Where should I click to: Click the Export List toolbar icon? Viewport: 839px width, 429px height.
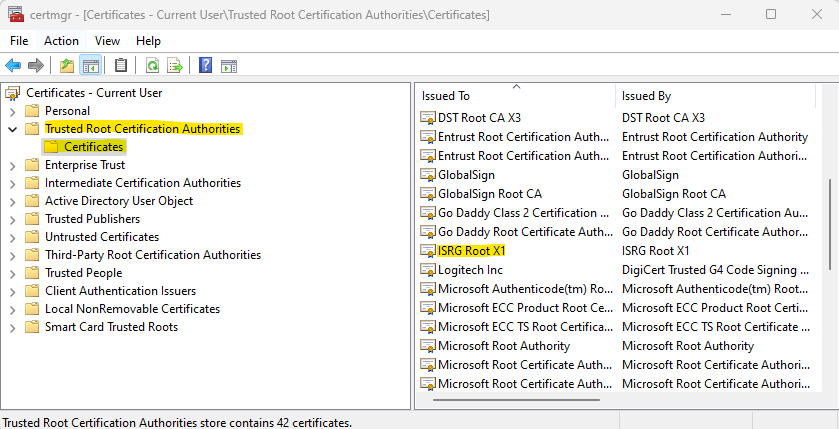(175, 66)
